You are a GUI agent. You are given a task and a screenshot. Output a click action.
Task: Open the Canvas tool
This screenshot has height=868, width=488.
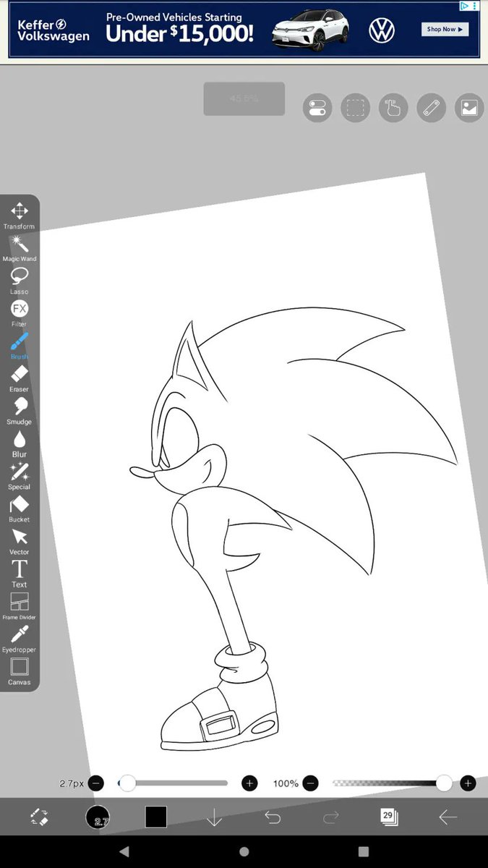pyautogui.click(x=19, y=671)
